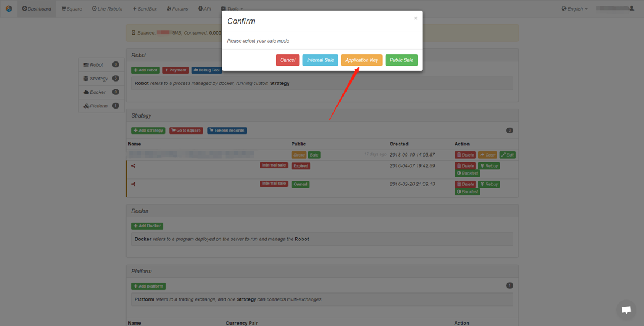Click the Add platform button
Image resolution: width=644 pixels, height=326 pixels.
tap(148, 286)
